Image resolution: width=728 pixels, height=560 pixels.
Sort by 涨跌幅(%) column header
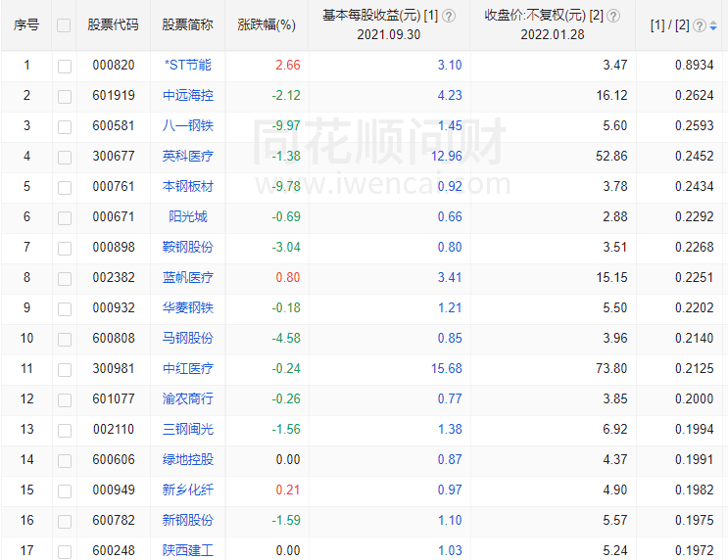coord(267,25)
